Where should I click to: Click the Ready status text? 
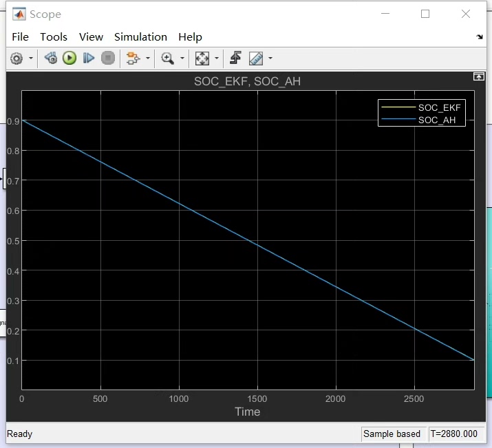(19, 434)
